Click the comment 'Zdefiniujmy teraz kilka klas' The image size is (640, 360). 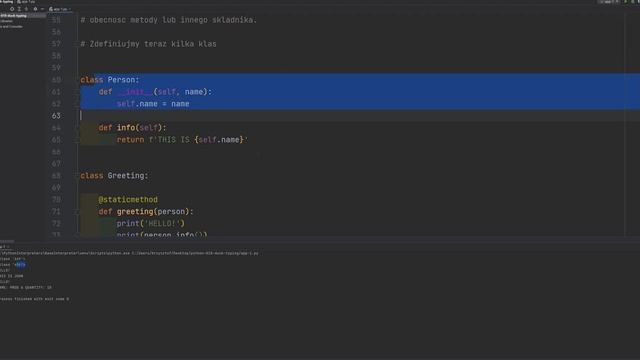(x=149, y=44)
